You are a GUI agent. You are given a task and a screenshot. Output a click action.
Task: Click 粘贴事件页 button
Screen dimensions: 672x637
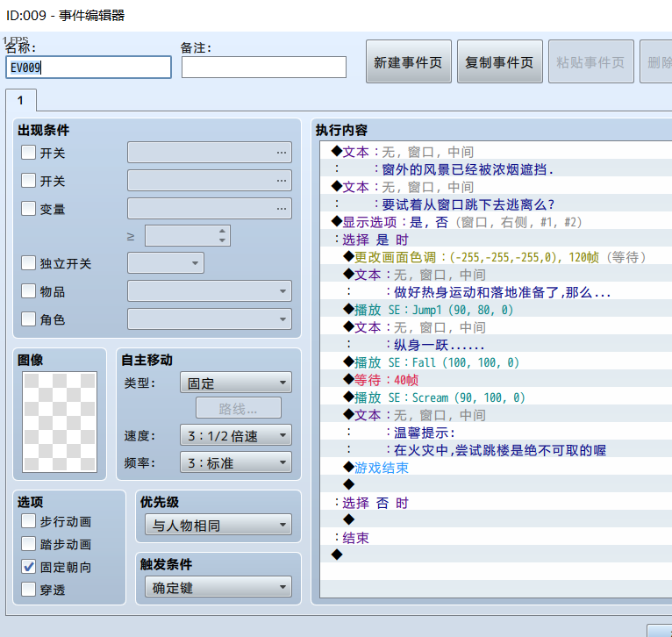tap(591, 62)
